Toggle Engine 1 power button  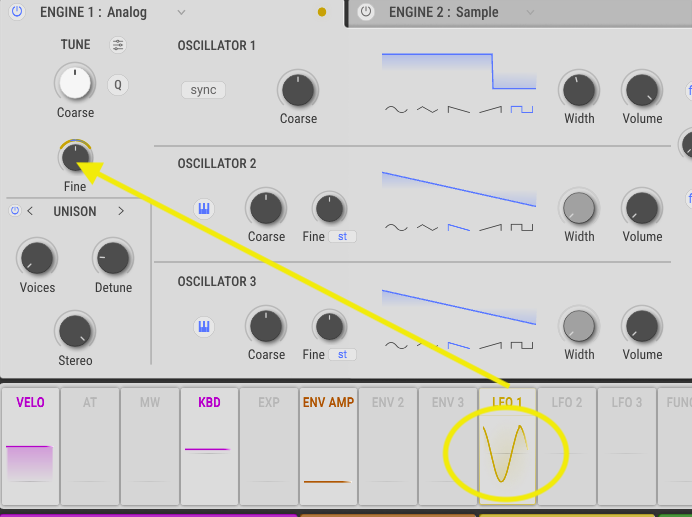[16, 12]
